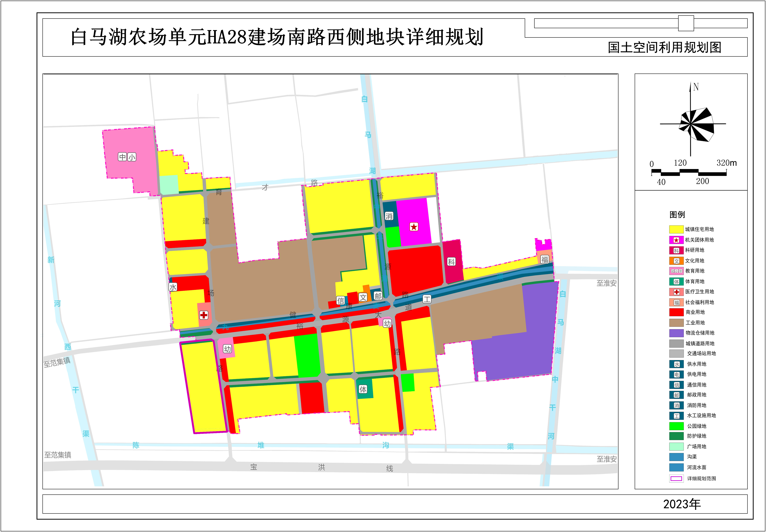
Task: Click the 才 road label on the map
Action: [x=265, y=187]
